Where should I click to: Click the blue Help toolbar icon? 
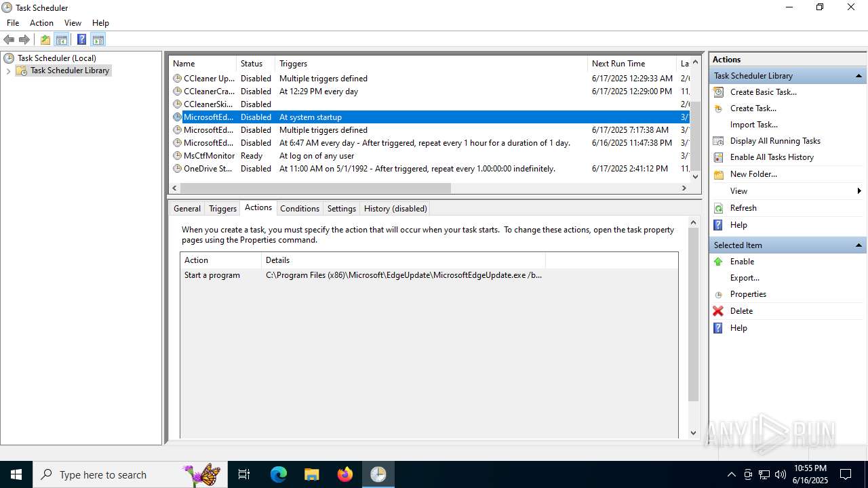[x=81, y=39]
